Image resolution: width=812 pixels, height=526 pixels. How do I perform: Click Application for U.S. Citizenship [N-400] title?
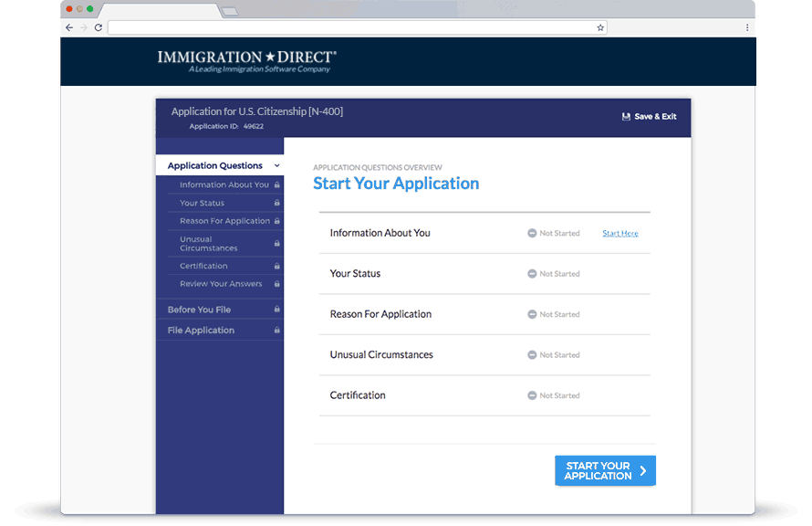point(257,111)
